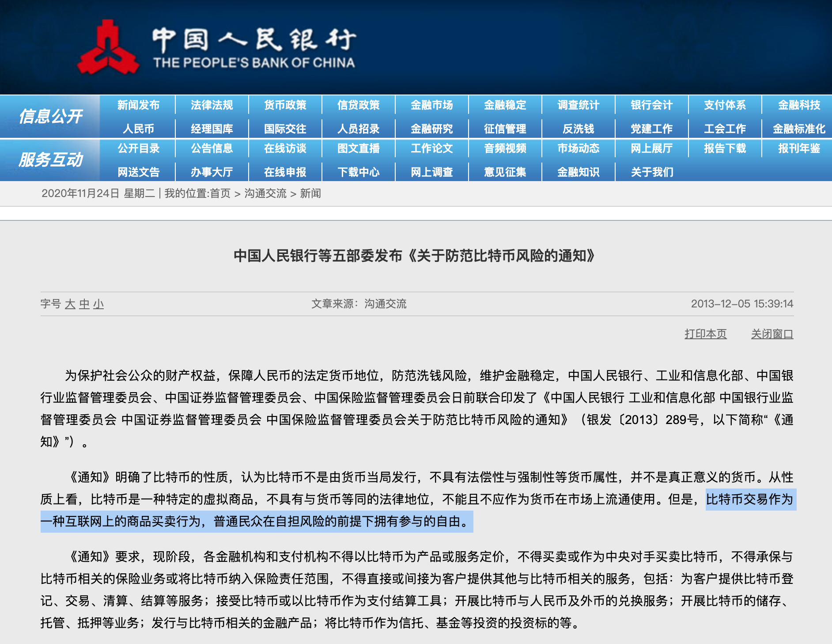Image resolution: width=832 pixels, height=644 pixels.
Task: Go to 音频视频 page
Action: point(505,148)
